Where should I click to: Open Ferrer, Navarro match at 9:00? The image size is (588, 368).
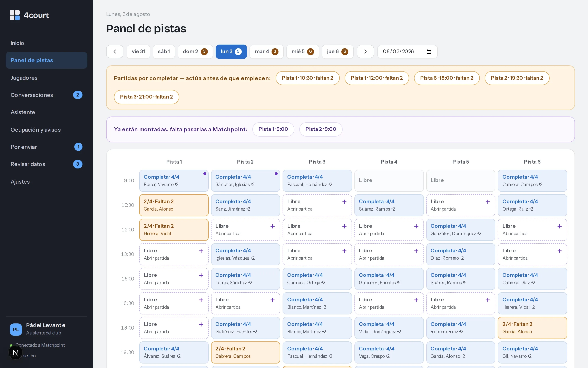pyautogui.click(x=174, y=181)
